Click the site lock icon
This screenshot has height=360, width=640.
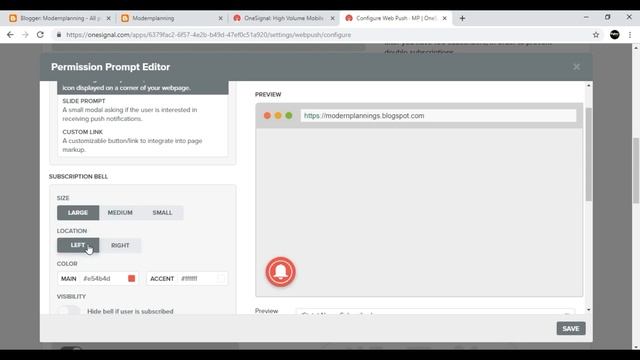(59, 35)
